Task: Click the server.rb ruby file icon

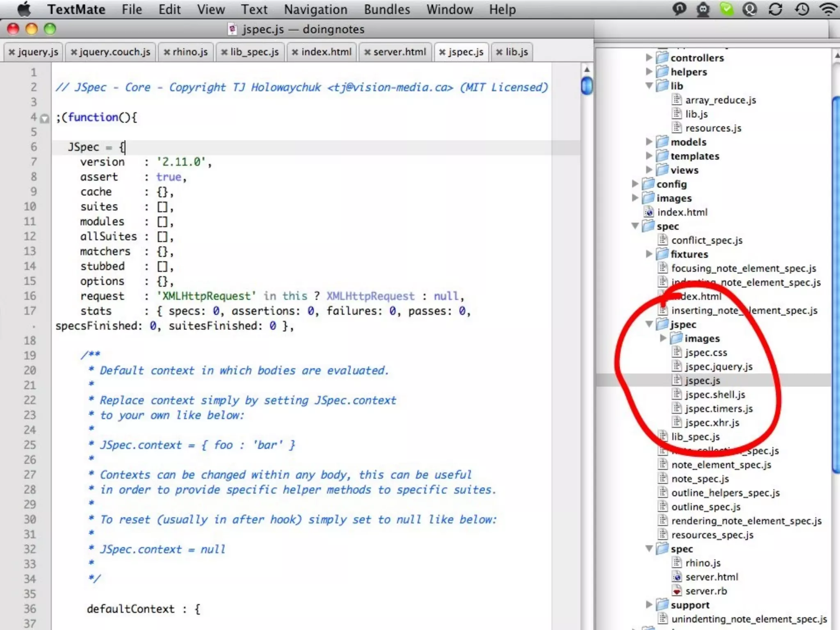Action: tap(677, 591)
